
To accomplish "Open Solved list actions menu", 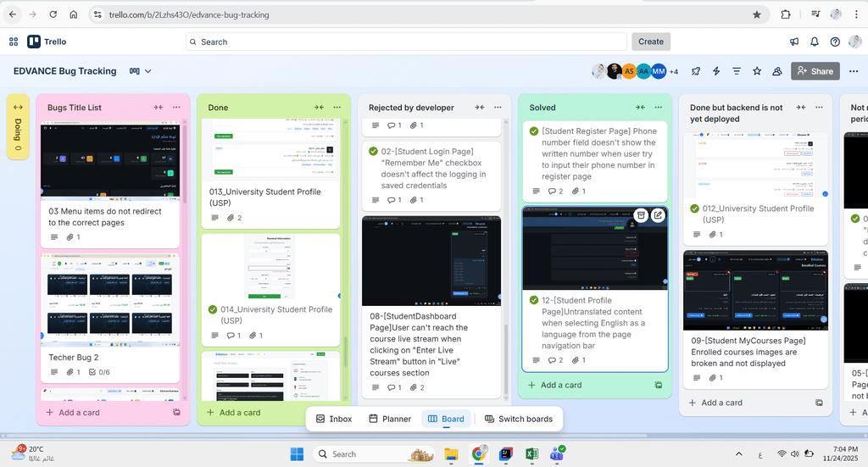I will point(658,108).
